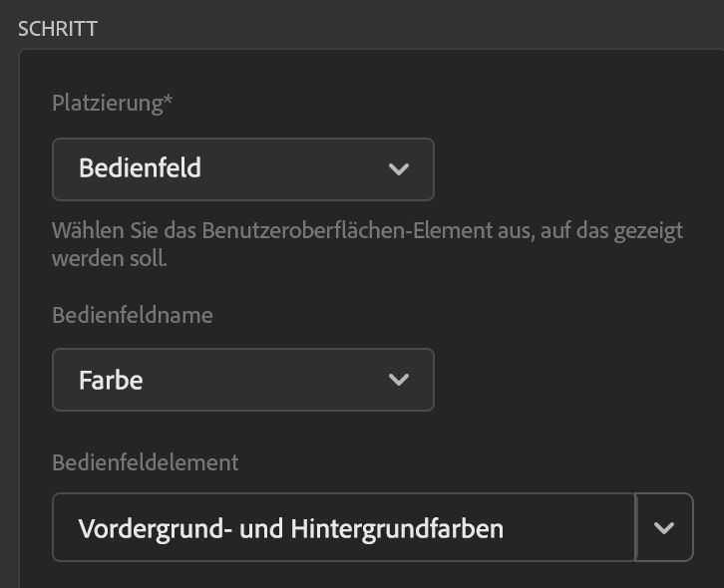Click the Platzierung* field label
The image size is (724, 588).
pos(110,104)
